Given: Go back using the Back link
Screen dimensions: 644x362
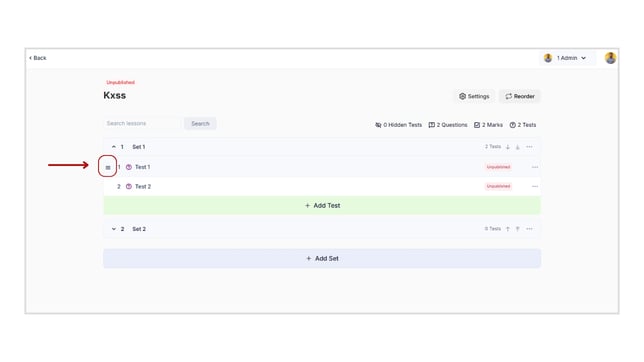Looking at the screenshot, I should click(37, 58).
